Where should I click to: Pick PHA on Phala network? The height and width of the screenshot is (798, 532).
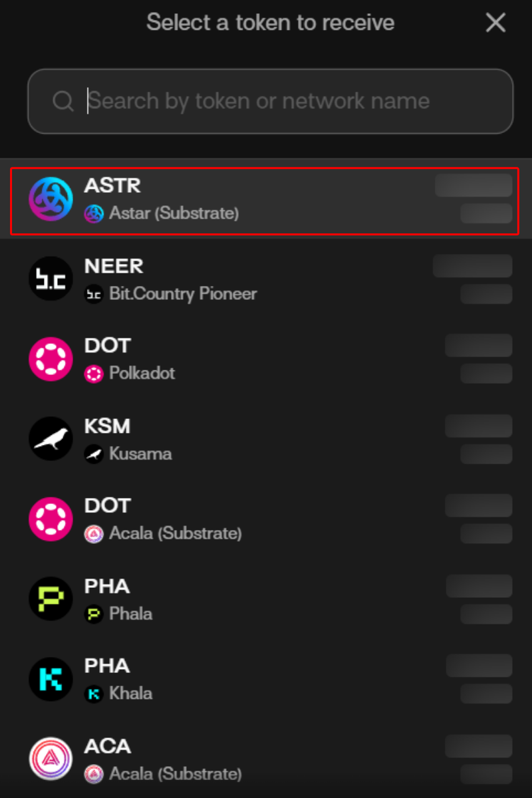click(266, 599)
